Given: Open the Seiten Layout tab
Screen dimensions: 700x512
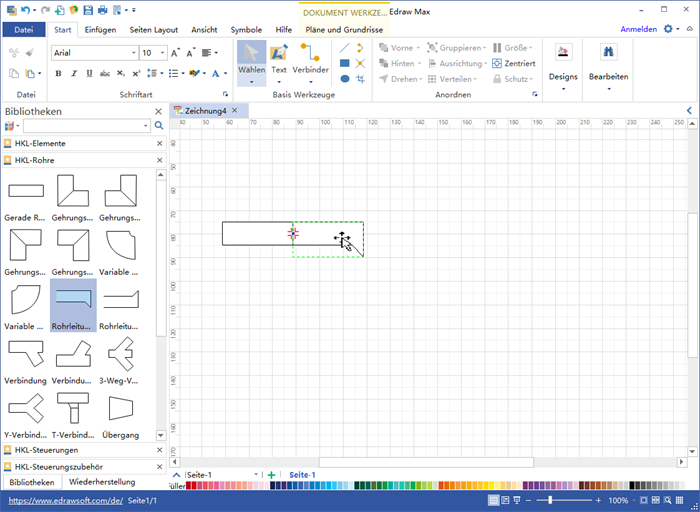Looking at the screenshot, I should point(153,30).
